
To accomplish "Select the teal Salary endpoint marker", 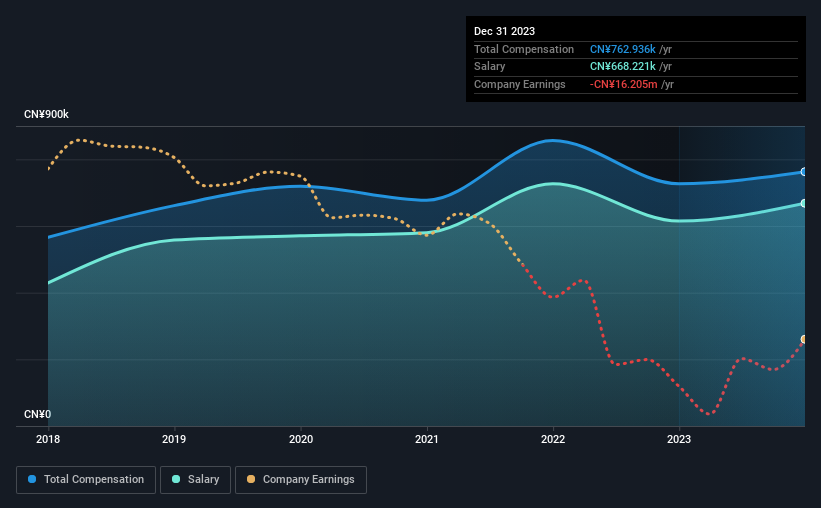I will coord(803,203).
